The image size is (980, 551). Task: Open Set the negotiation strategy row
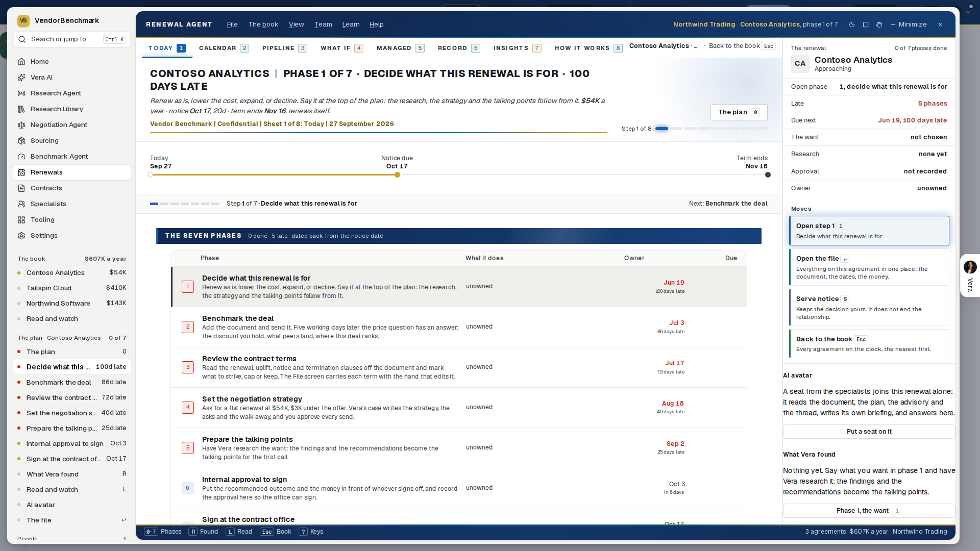point(459,408)
